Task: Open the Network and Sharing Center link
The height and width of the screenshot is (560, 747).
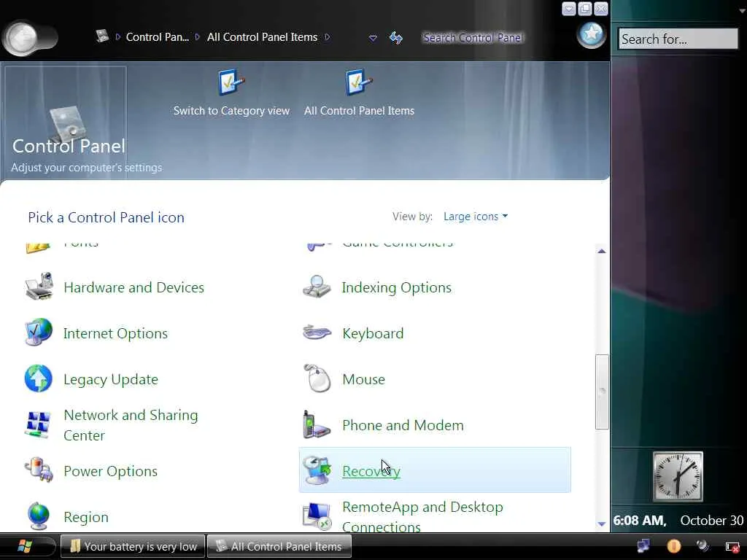Action: 131,425
